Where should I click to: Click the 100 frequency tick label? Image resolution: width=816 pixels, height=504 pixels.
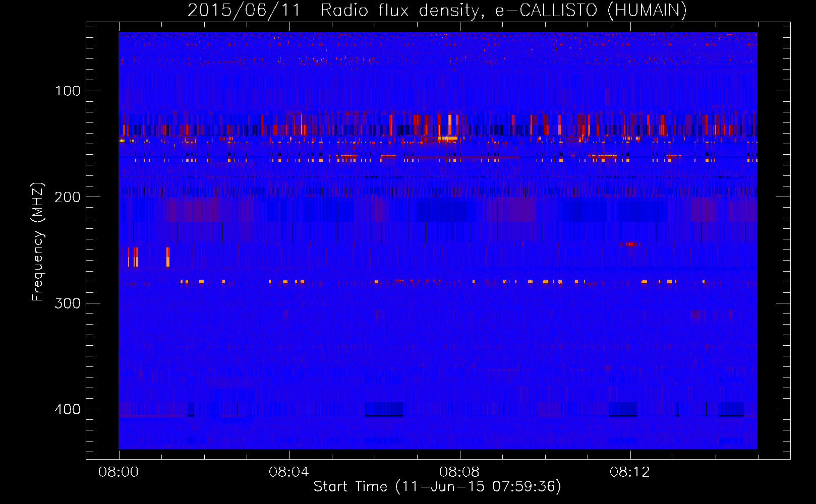68,91
